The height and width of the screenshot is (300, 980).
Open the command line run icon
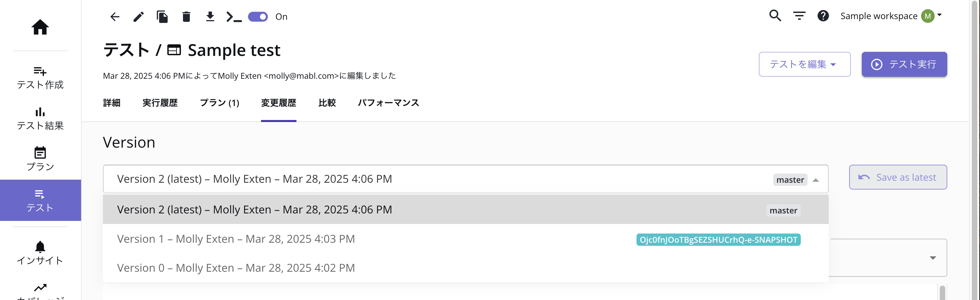point(234,16)
